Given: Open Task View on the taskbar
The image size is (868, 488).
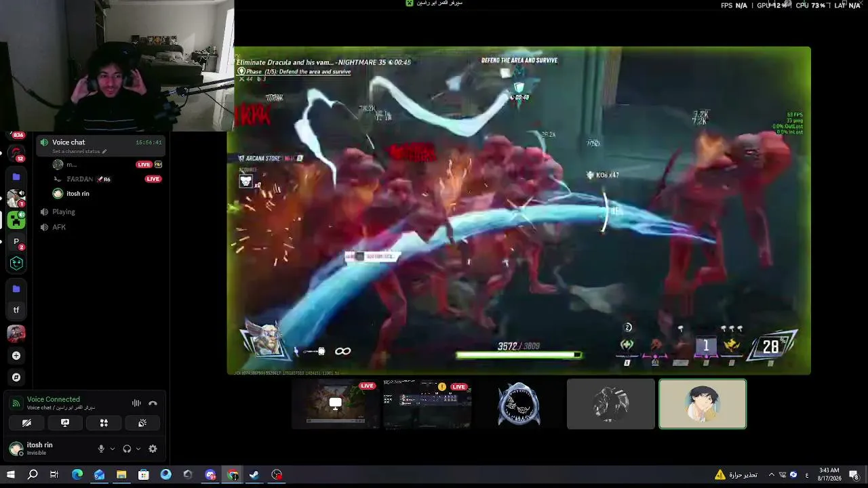Looking at the screenshot, I should tap(54, 474).
